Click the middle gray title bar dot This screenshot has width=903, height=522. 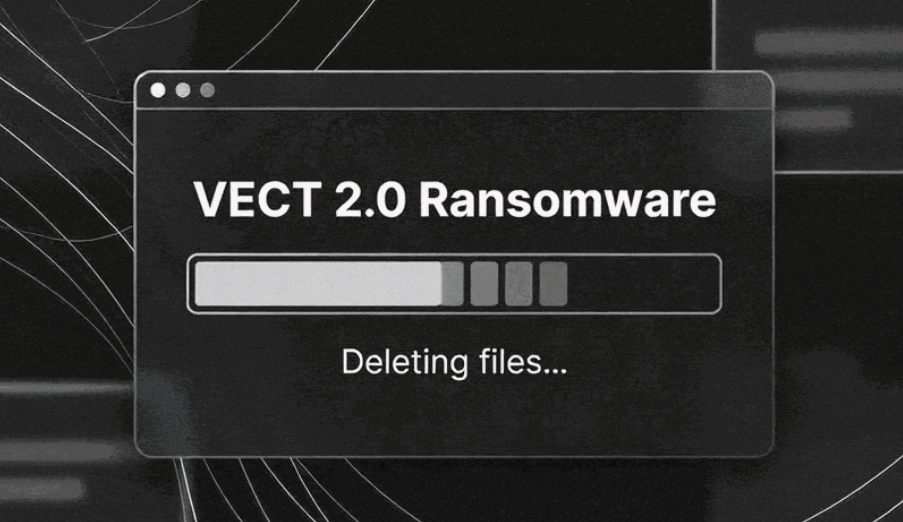click(x=183, y=90)
